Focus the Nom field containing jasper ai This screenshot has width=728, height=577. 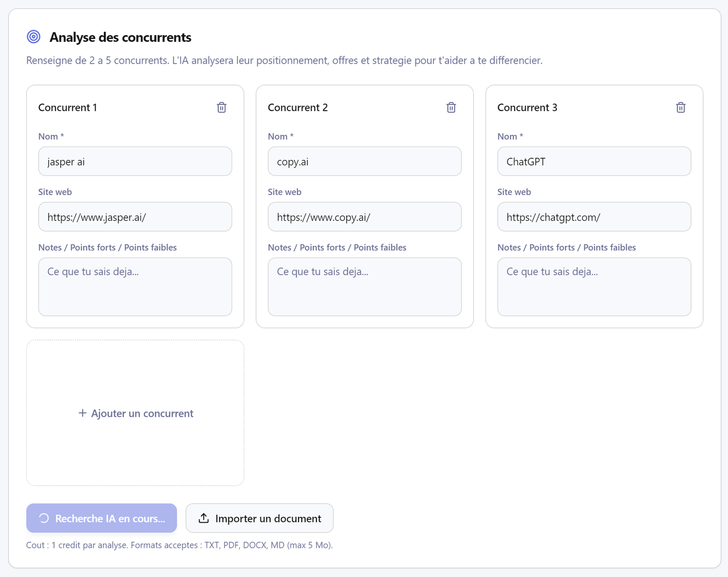[135, 162]
